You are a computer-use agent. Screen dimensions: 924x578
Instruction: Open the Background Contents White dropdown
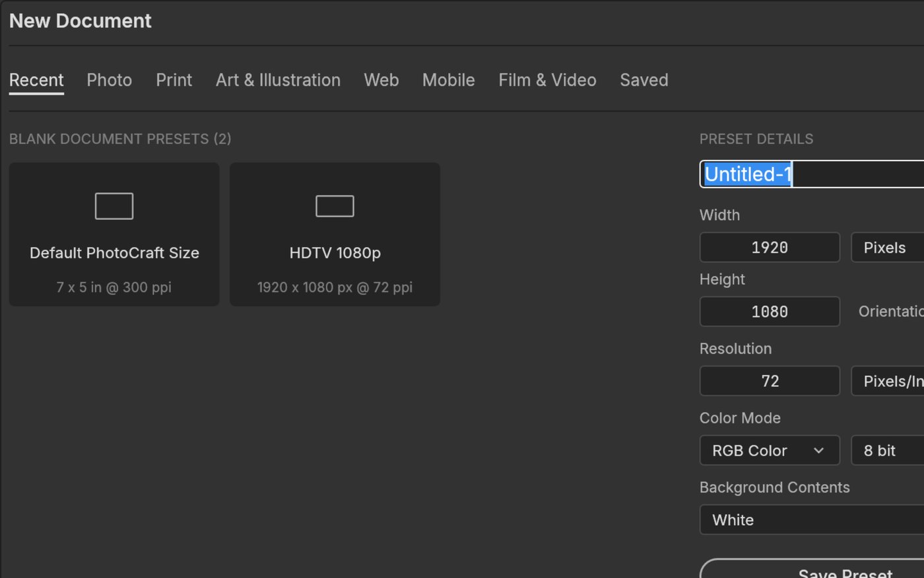(x=812, y=520)
